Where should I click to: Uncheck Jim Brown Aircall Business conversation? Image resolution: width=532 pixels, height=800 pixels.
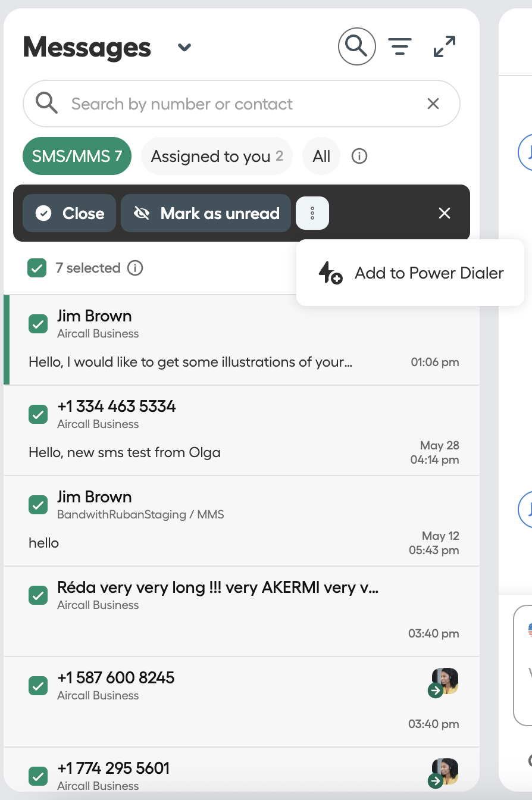[x=38, y=324]
